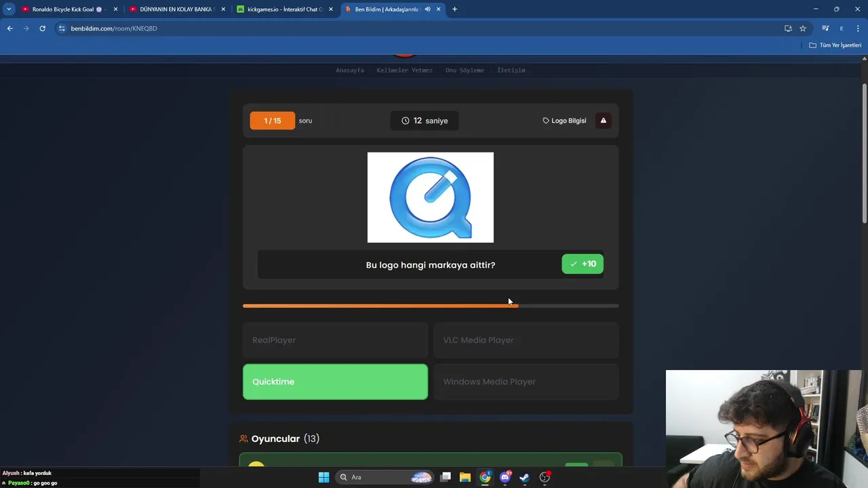Close the Ronaldo Bicycle Kick Goal tab
868x488 pixels.
click(115, 9)
